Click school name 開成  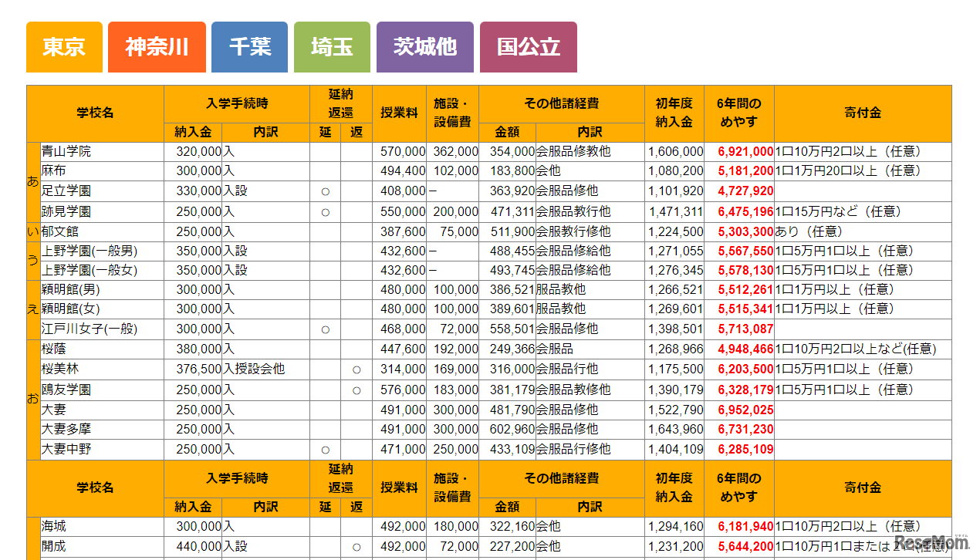click(x=54, y=546)
